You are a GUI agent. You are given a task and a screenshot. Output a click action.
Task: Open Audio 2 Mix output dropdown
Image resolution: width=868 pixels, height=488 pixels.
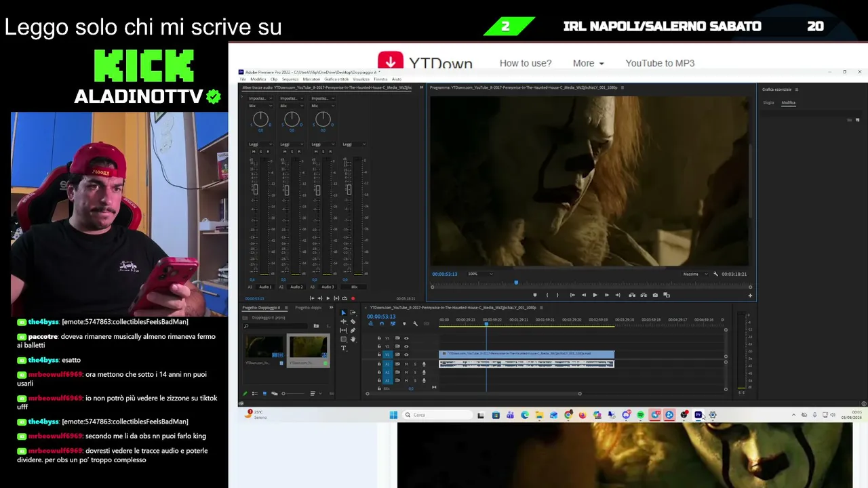point(292,106)
